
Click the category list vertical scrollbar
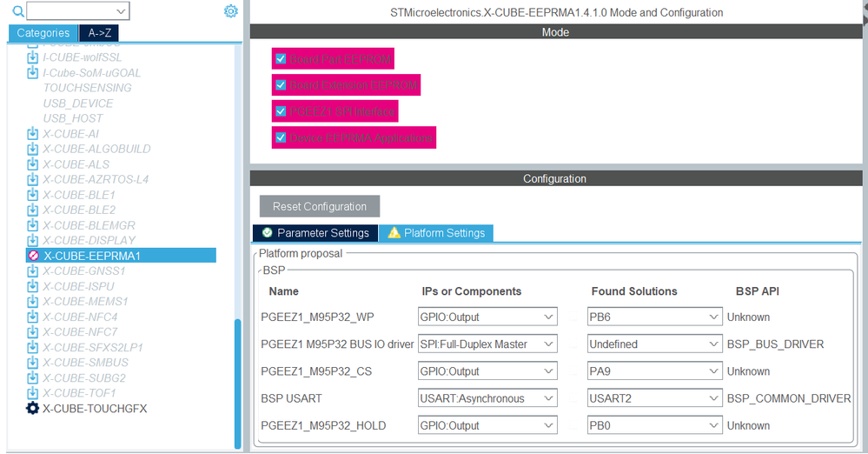[x=237, y=383]
